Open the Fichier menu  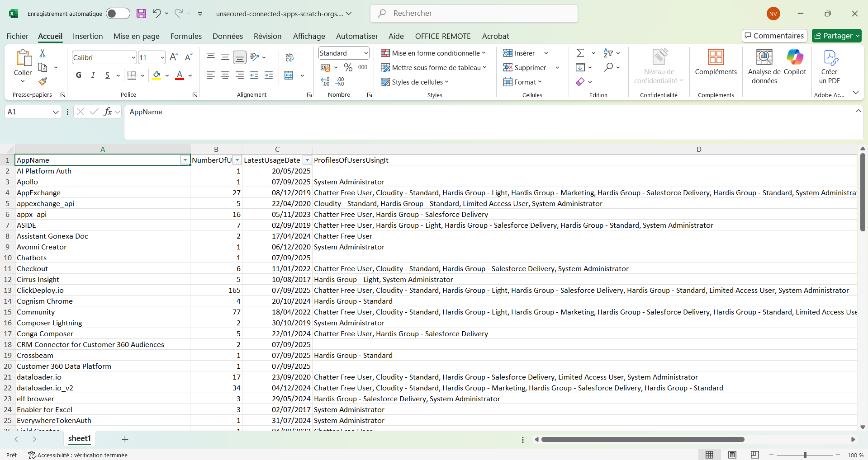click(x=17, y=36)
